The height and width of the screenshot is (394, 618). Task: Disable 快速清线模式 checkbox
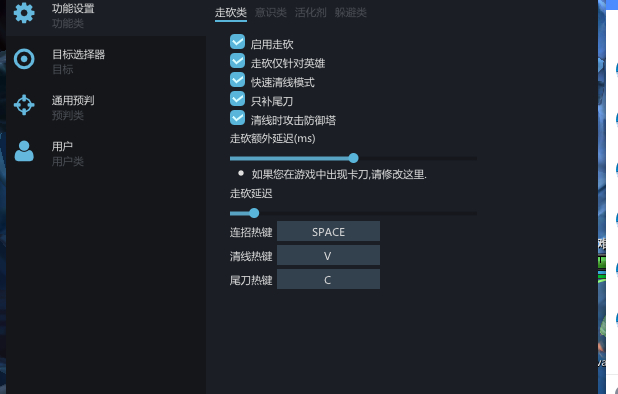click(237, 80)
